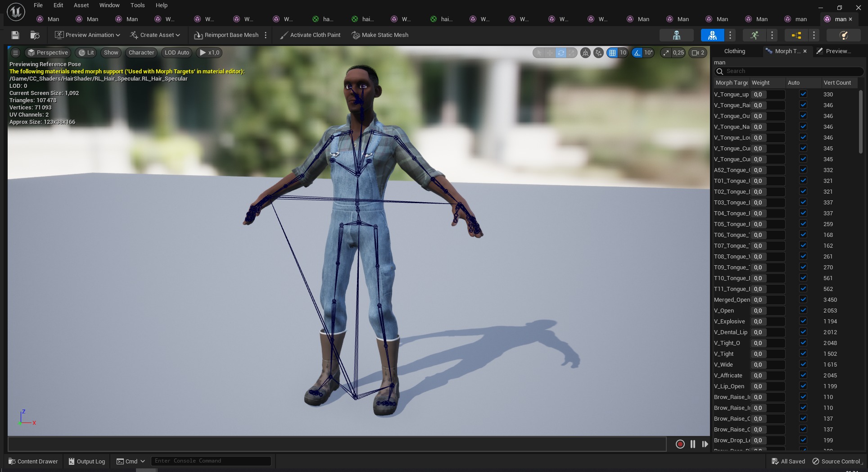Choose the Translate gizmo icon
This screenshot has width=868, height=472.
[x=550, y=53]
